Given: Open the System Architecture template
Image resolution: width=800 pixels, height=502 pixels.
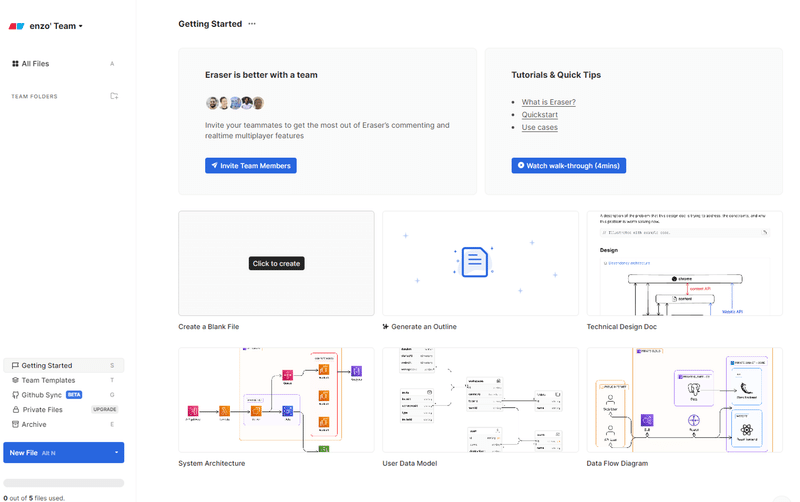Looking at the screenshot, I should point(276,400).
